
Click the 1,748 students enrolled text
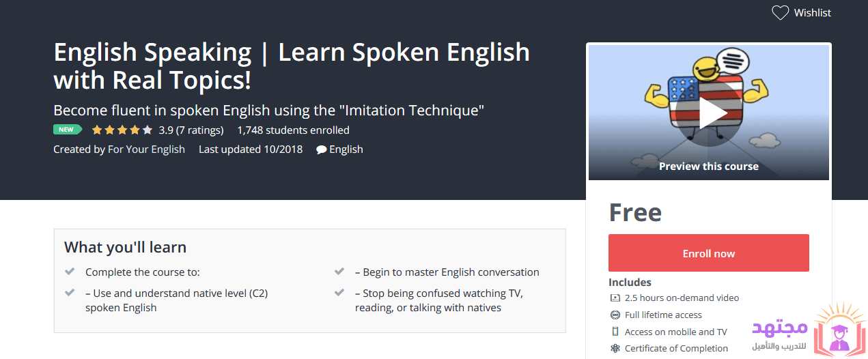click(x=293, y=130)
